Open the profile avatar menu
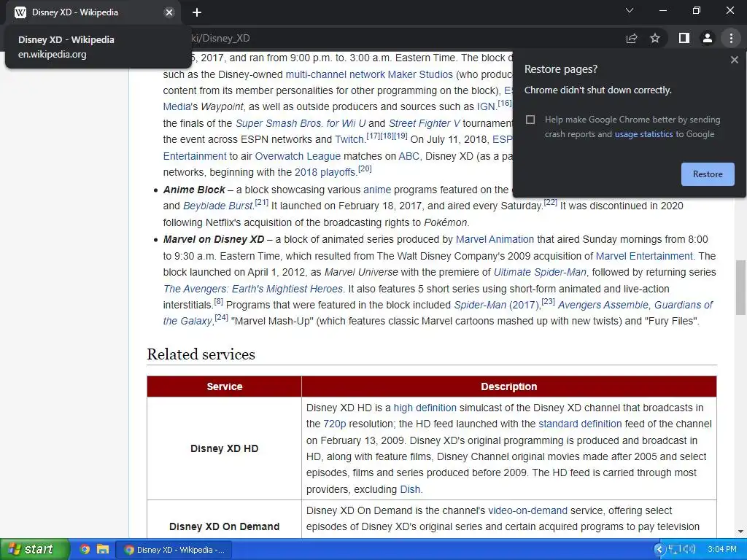 tap(708, 38)
